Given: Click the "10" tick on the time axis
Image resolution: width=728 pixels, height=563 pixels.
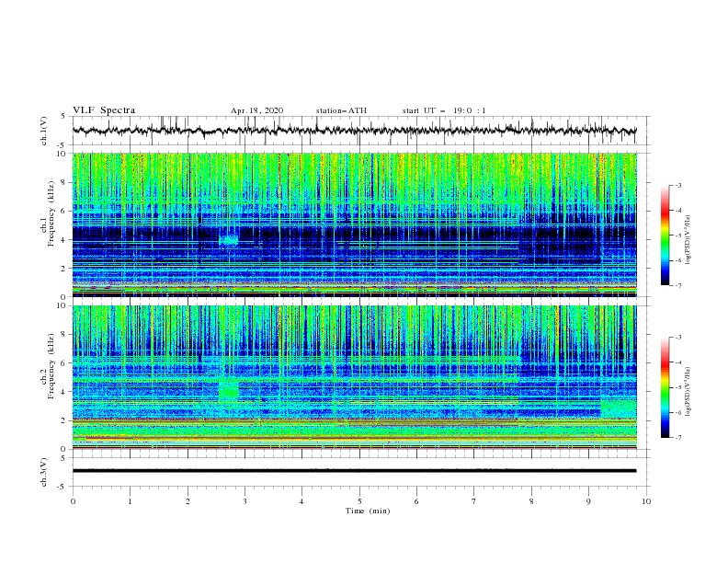Looking at the screenshot, I should click(x=646, y=501).
